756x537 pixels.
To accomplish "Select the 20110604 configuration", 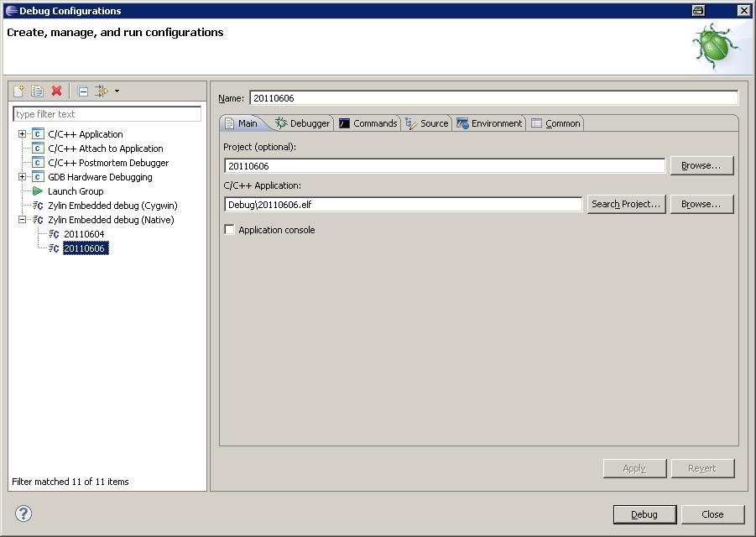I will [84, 234].
